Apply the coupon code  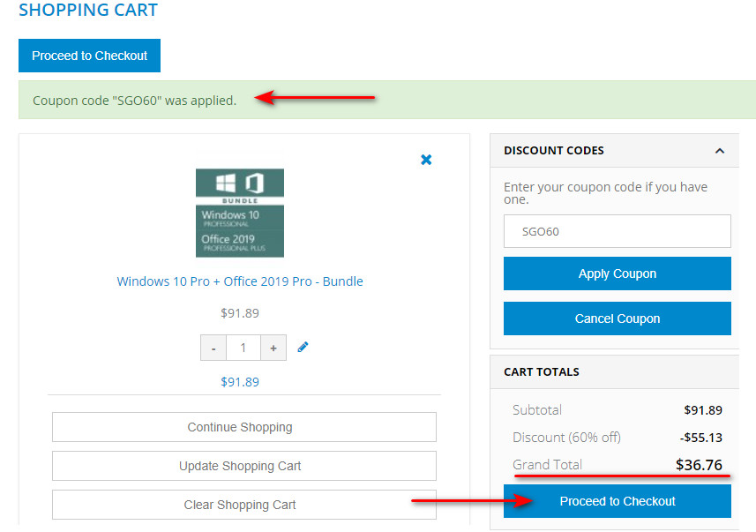click(617, 273)
